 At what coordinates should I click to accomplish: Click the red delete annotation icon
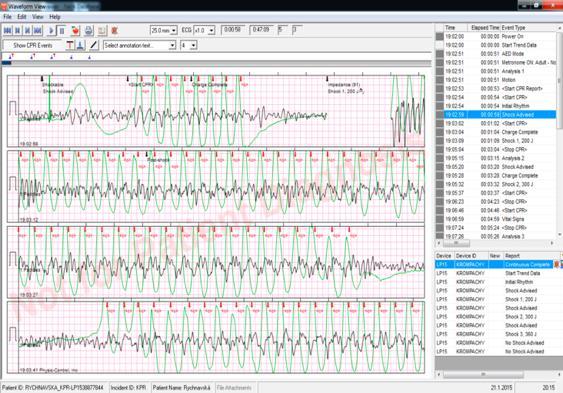tap(115, 31)
